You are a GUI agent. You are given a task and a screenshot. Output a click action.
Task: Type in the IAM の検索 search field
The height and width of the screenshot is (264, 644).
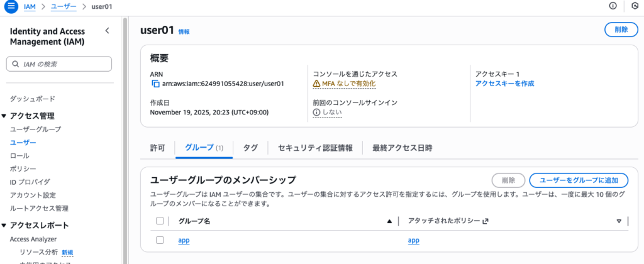pos(63,64)
